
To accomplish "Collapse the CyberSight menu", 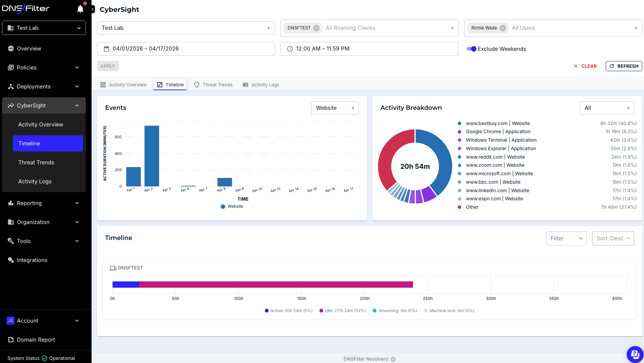I will tap(44, 105).
